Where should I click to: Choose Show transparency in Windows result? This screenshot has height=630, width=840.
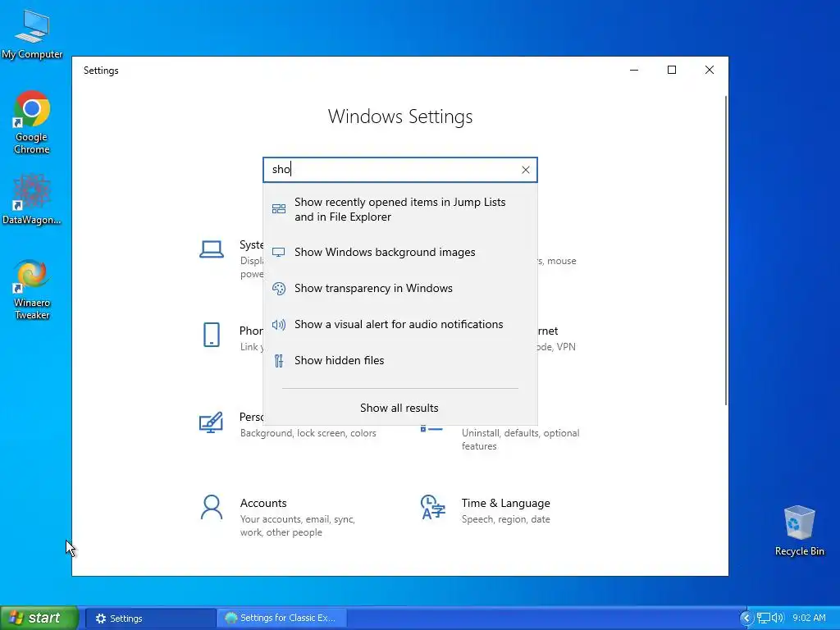click(400, 288)
